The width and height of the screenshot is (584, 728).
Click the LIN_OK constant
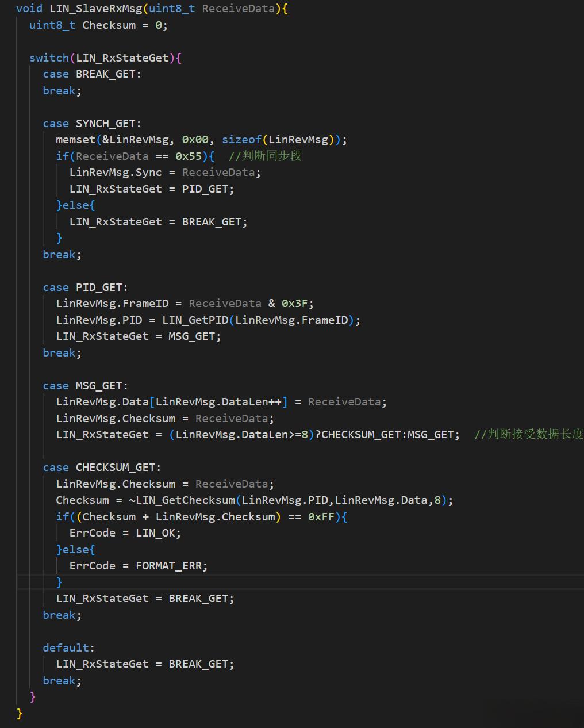tap(157, 533)
